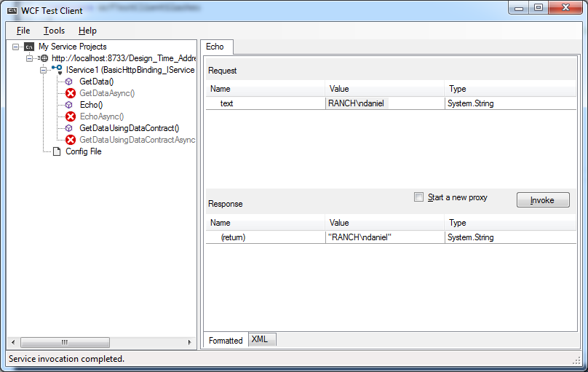The width and height of the screenshot is (588, 372).
Task: Collapse the localhost:8733 endpoint node
Action: click(29, 58)
